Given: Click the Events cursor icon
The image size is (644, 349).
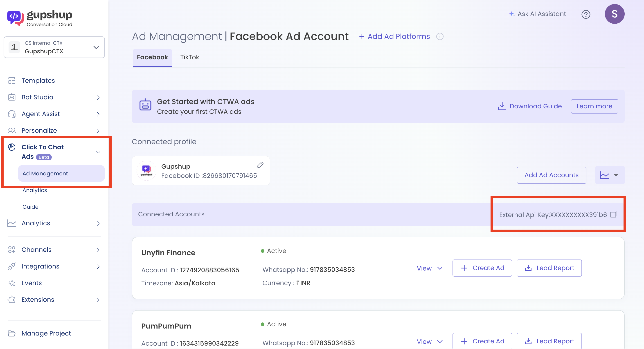Looking at the screenshot, I should tap(11, 283).
